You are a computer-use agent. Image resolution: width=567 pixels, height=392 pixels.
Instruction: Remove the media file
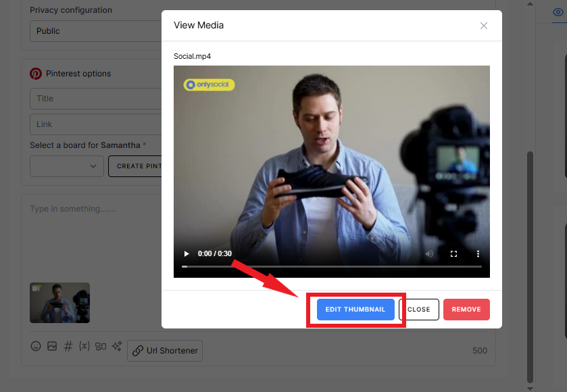click(x=466, y=310)
